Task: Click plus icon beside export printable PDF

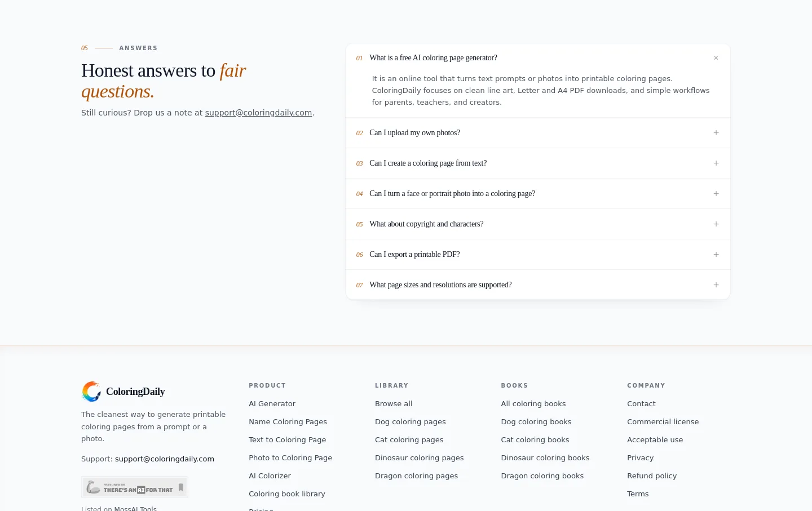Action: [x=716, y=255]
